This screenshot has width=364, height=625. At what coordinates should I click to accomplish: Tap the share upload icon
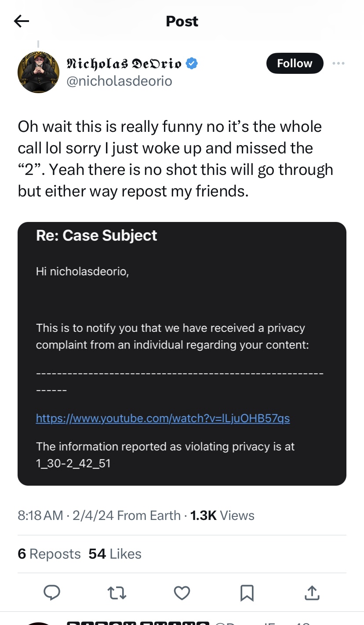312,593
